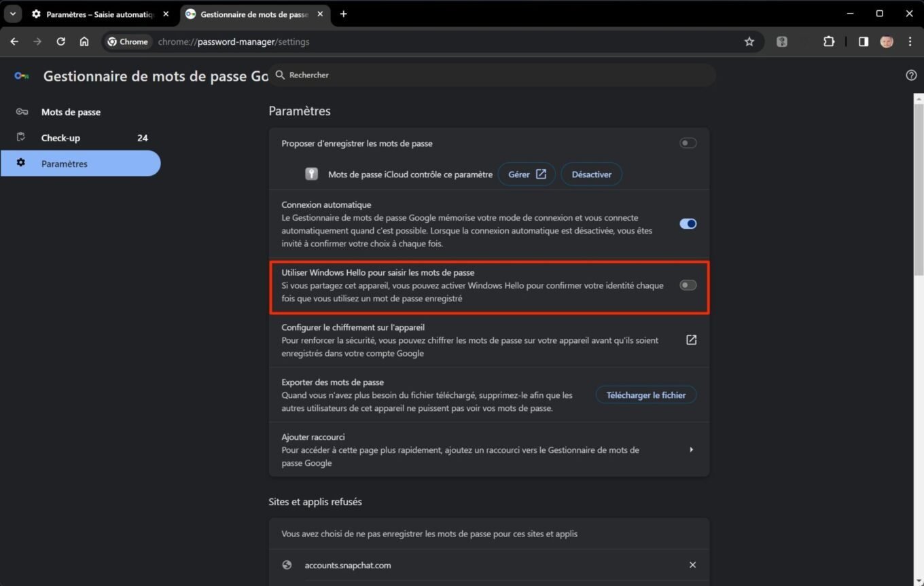
Task: Click Télécharger le fichier button
Action: [x=646, y=395]
